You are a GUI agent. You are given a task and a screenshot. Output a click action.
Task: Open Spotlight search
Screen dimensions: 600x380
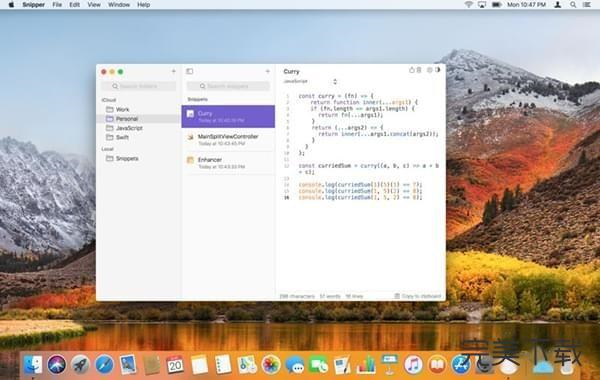(573, 5)
